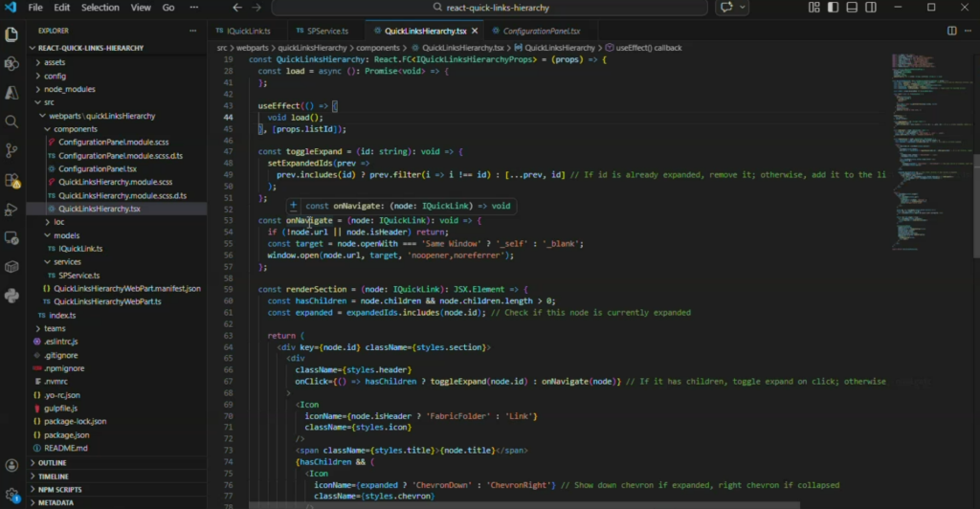Viewport: 980px width, 509px height.
Task: Click the Copilot chat icon in title bar
Action: click(726, 8)
